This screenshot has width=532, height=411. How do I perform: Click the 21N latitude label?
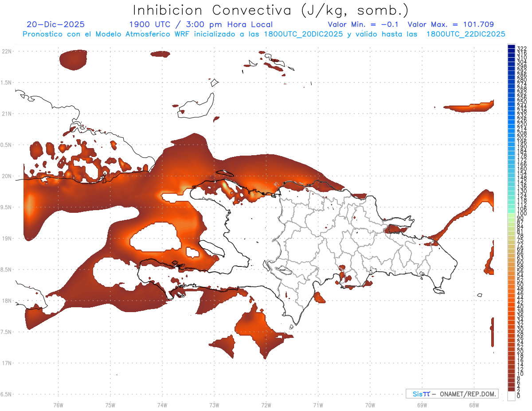[7, 114]
